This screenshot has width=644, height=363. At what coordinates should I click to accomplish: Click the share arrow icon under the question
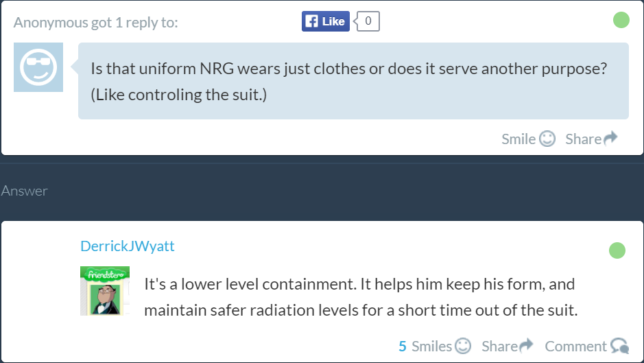610,139
